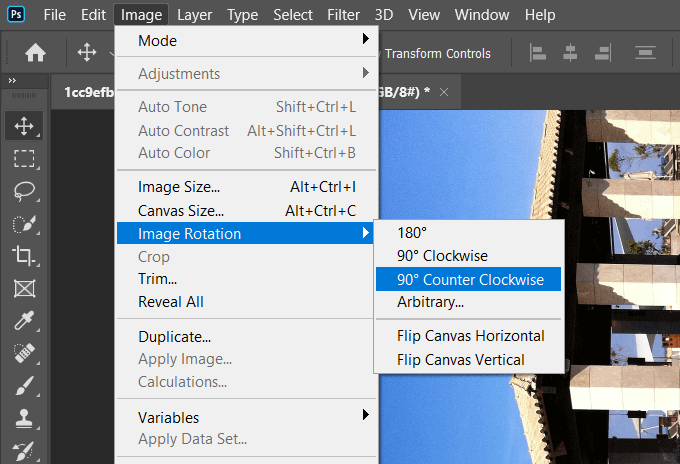This screenshot has width=680, height=464.
Task: Select the Spot Healing Brush tool
Action: pyautogui.click(x=24, y=353)
